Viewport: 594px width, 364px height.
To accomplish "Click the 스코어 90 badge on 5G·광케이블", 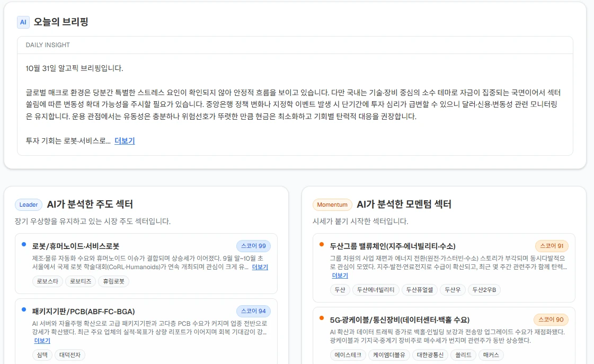I will pyautogui.click(x=551, y=319).
